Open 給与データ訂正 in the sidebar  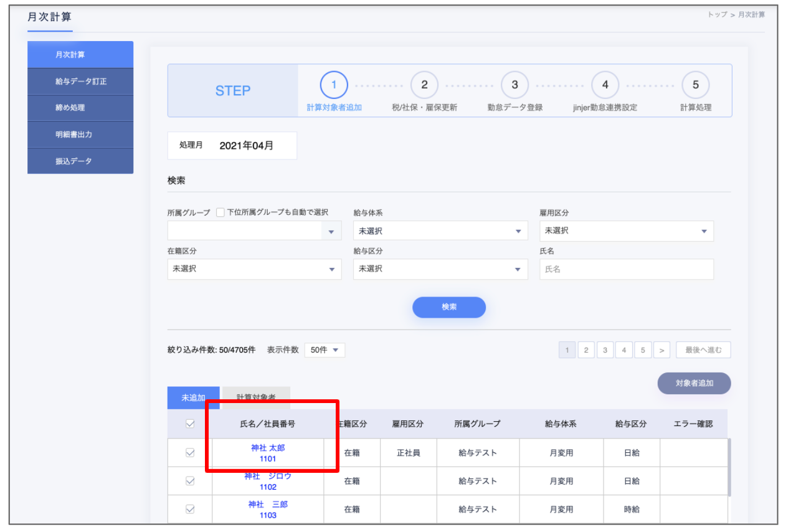click(80, 81)
